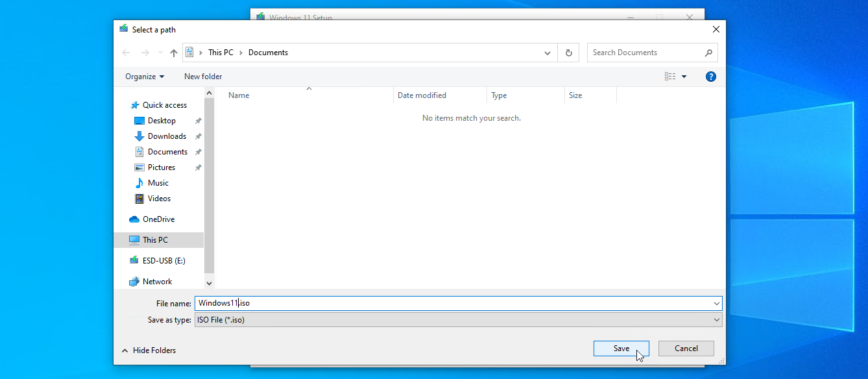Click the search magnifier icon
This screenshot has height=379, width=868.
tap(708, 53)
